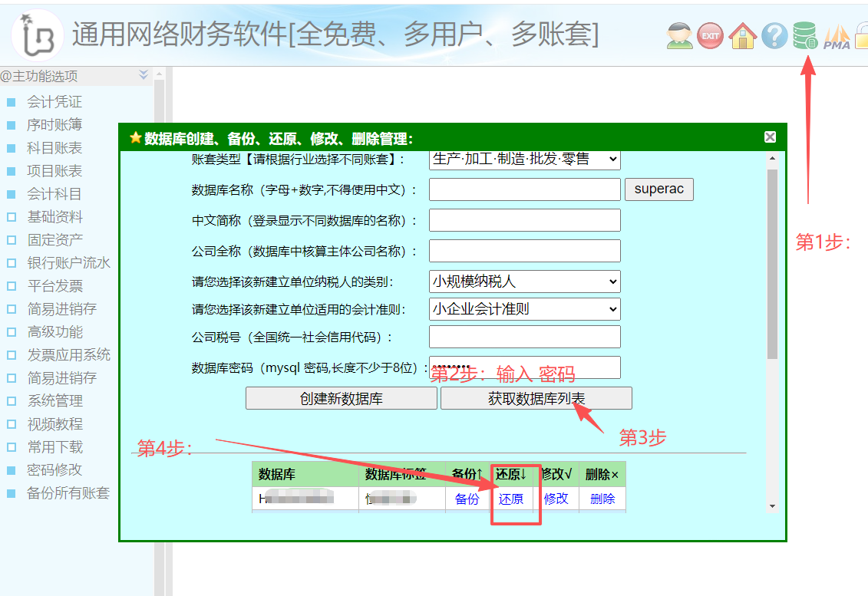Launch phpMyAdmin via PMA icon
The width and height of the screenshot is (868, 596).
click(x=837, y=37)
